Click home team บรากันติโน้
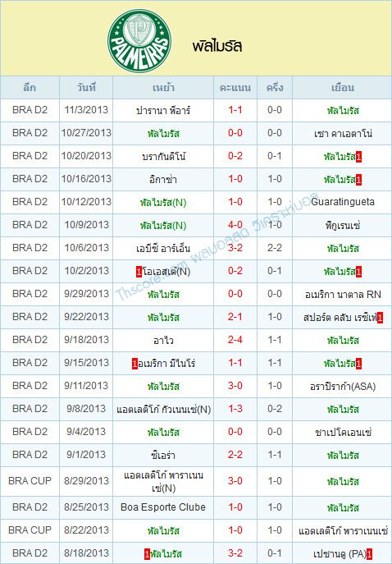 (163, 157)
